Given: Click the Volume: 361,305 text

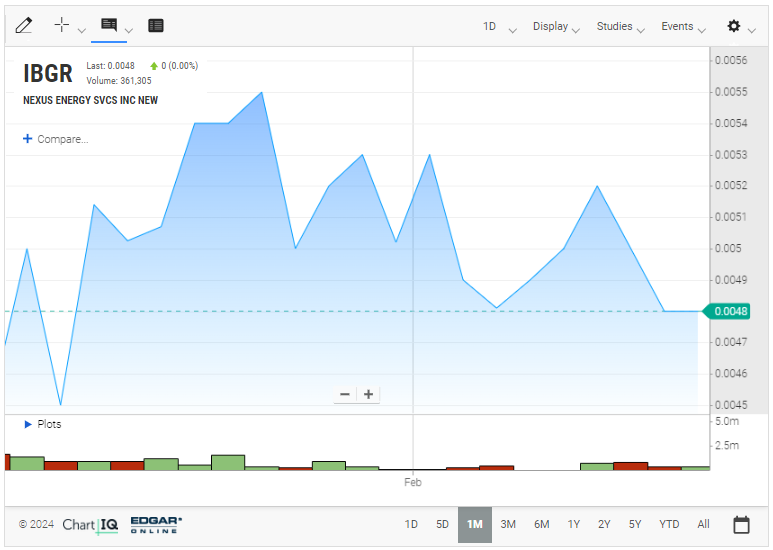Looking at the screenshot, I should 119,81.
